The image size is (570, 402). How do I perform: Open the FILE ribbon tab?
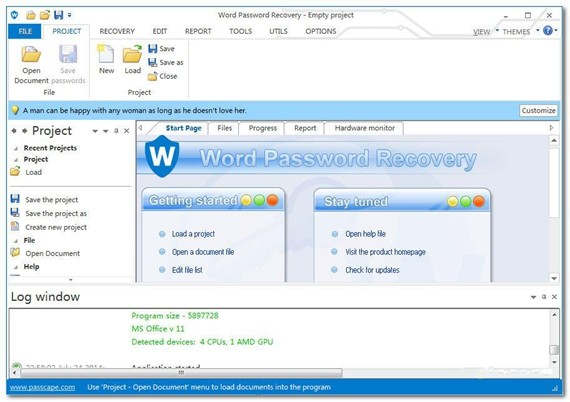tap(25, 31)
